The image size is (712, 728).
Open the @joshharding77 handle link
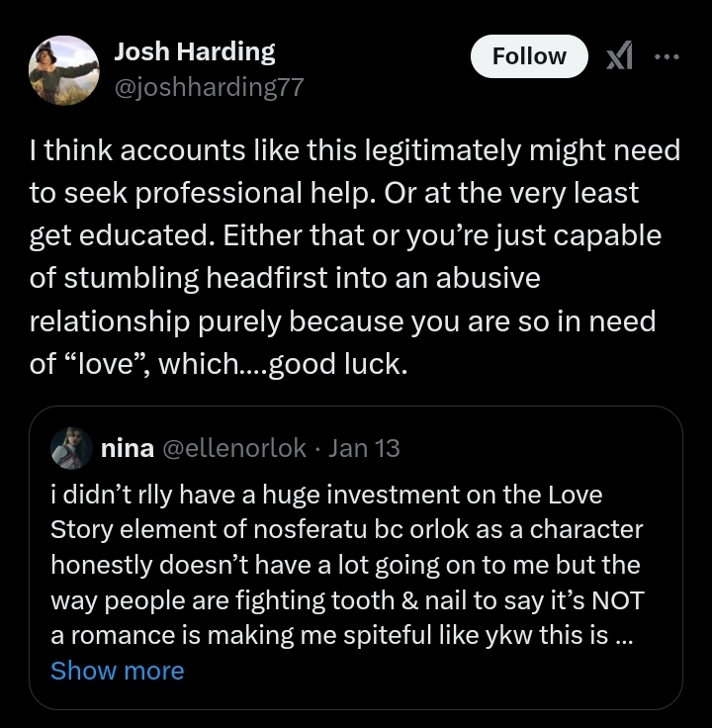(209, 87)
